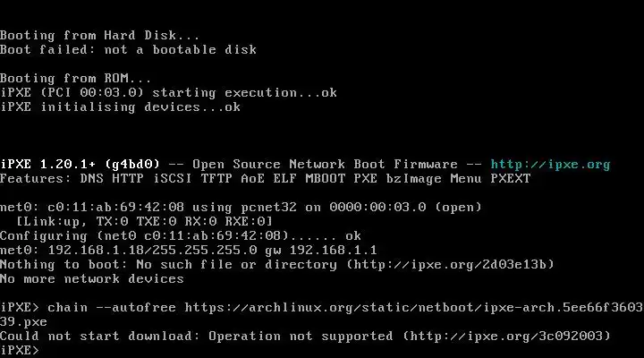Click the ipxe.org/3c092003 error link

506,337
